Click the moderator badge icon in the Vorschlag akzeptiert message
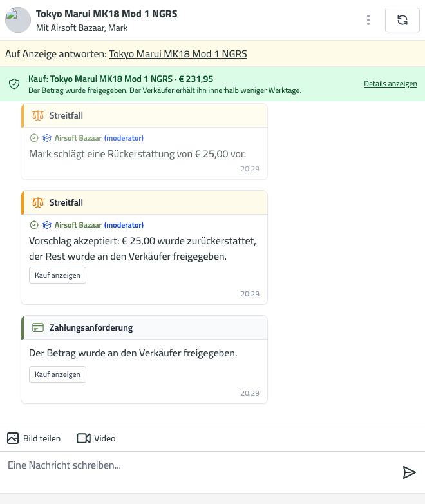This screenshot has height=504, width=425. point(47,225)
